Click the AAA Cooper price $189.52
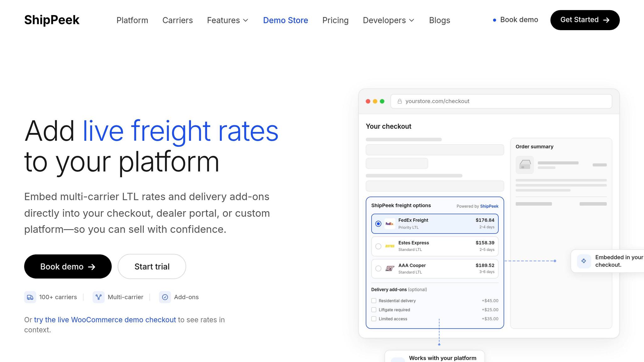The width and height of the screenshot is (644, 362). [x=485, y=265]
